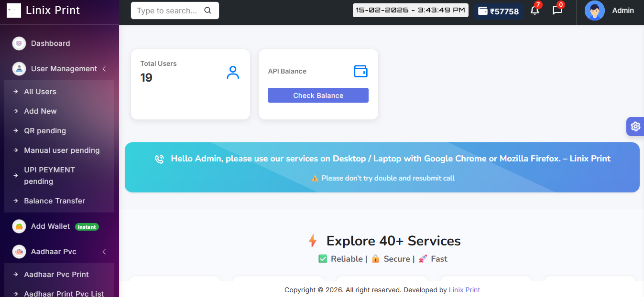Image resolution: width=644 pixels, height=297 pixels.
Task: Open Balance Transfer submenu item
Action: 55,201
